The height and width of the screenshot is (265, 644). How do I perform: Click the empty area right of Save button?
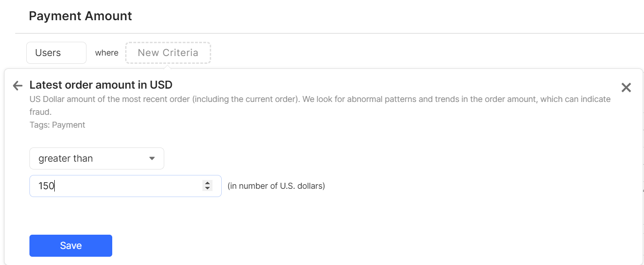coord(368,246)
